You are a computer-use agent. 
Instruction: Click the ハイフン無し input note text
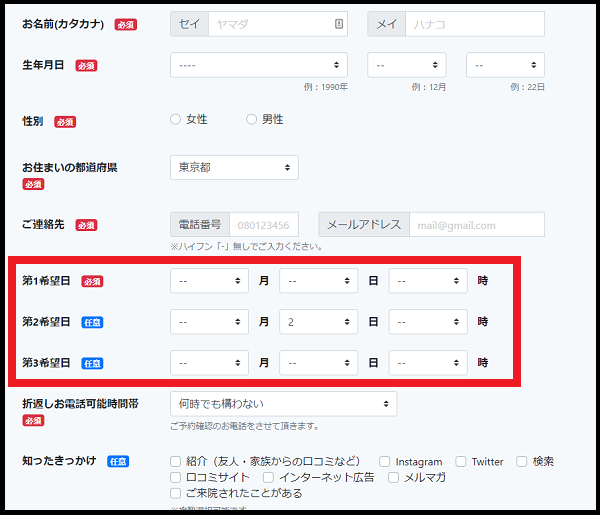tap(246, 246)
